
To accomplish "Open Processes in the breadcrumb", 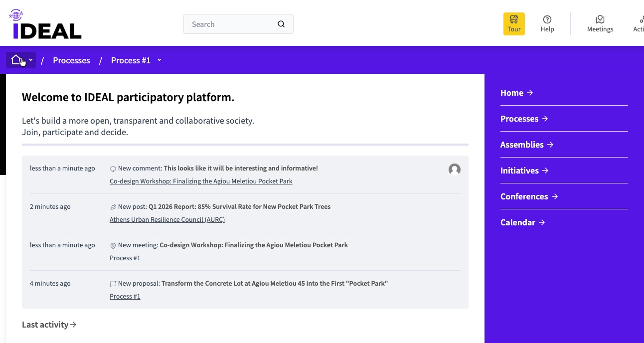I will (x=71, y=60).
